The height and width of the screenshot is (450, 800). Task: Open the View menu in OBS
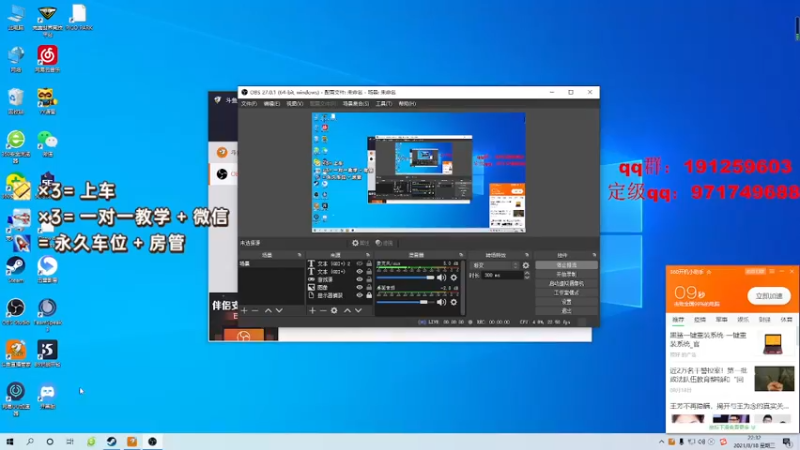pos(295,104)
